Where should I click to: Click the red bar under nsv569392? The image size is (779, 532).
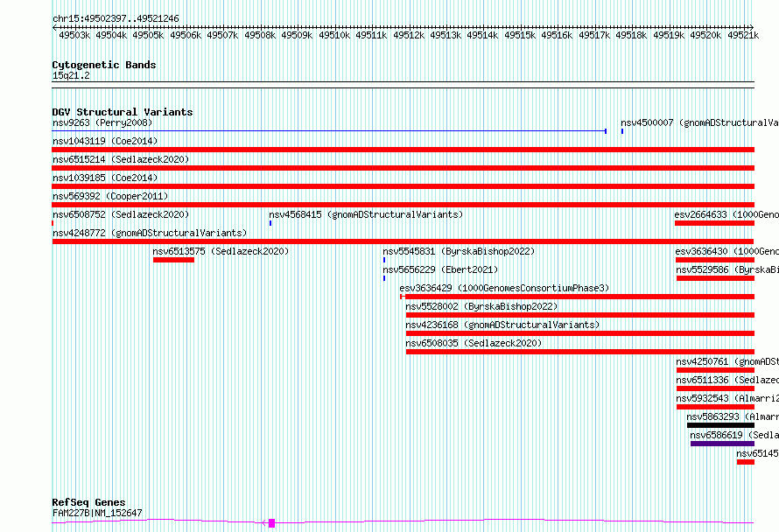tap(403, 205)
